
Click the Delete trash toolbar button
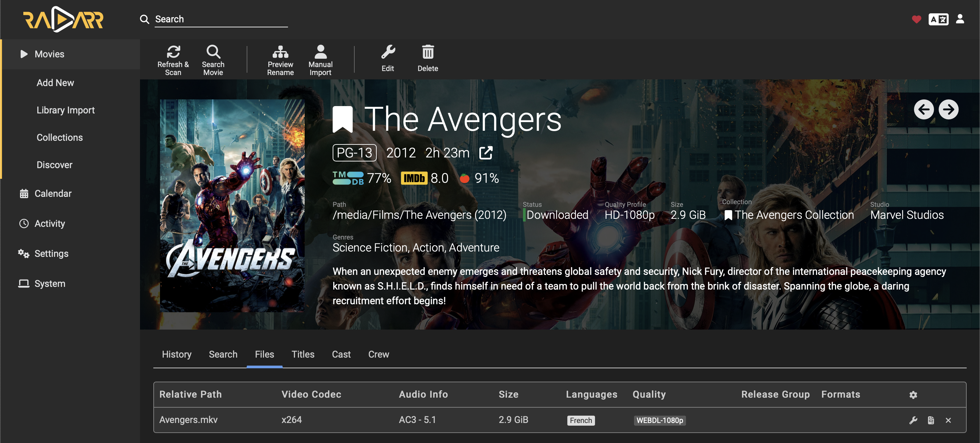pyautogui.click(x=428, y=58)
